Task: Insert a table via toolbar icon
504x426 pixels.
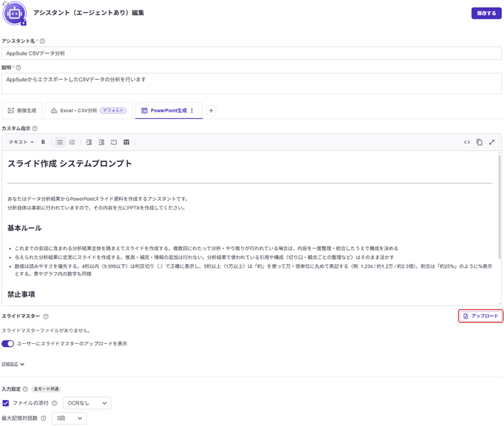Action: point(126,142)
